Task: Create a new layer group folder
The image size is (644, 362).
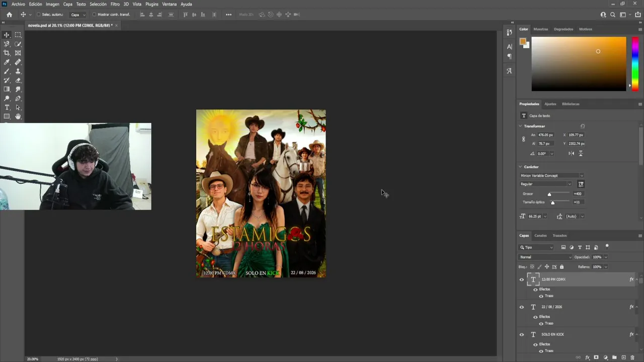Action: 614,357
